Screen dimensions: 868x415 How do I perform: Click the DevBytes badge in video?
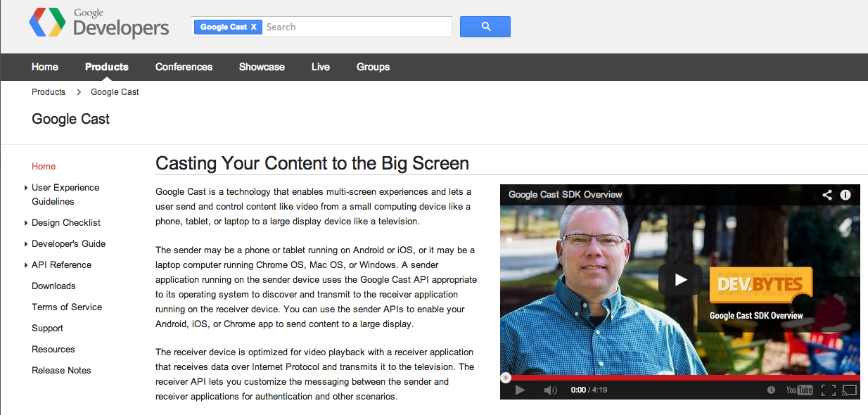coord(761,283)
